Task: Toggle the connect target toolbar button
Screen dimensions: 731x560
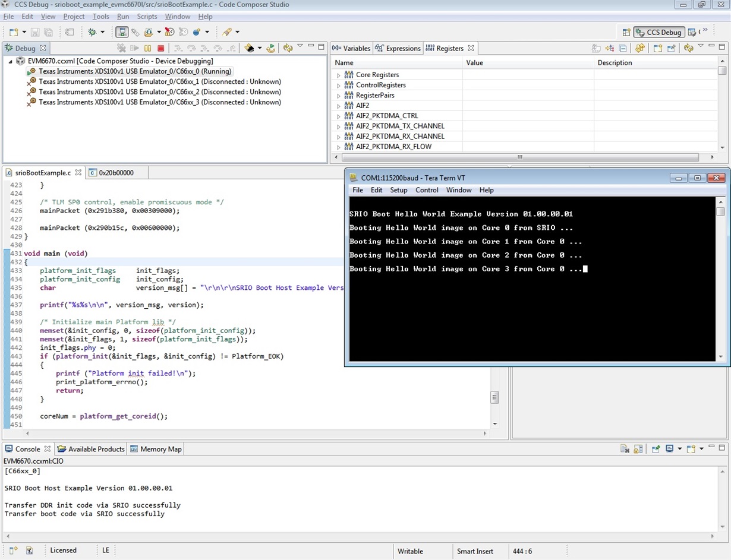Action: [x=122, y=32]
